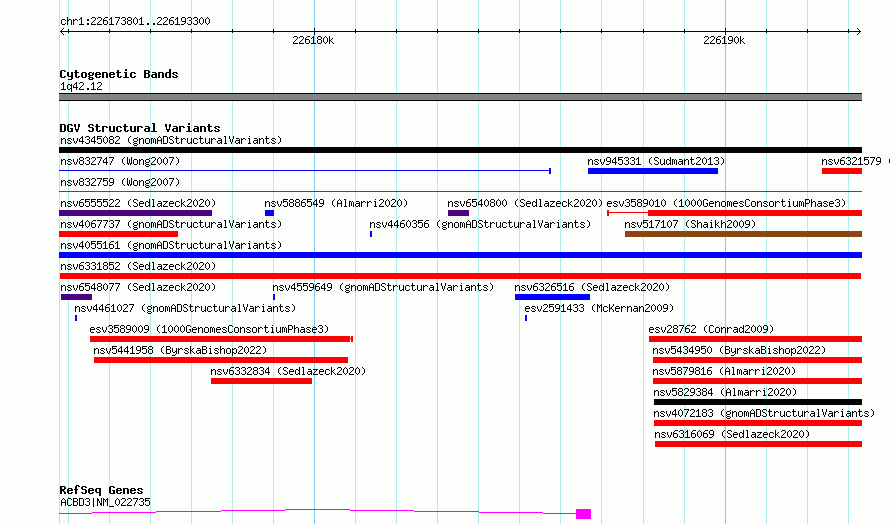Open nsv5879816 (Almarri2020) label

point(724,371)
